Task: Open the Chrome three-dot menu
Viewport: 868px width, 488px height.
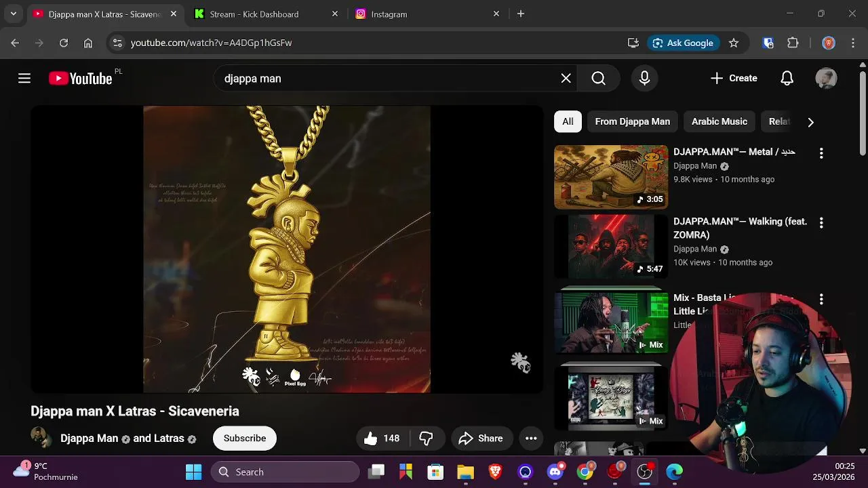Action: tap(853, 43)
